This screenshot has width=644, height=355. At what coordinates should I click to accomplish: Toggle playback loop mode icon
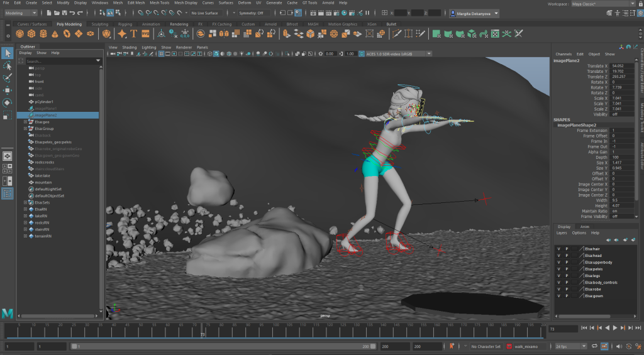(x=594, y=346)
